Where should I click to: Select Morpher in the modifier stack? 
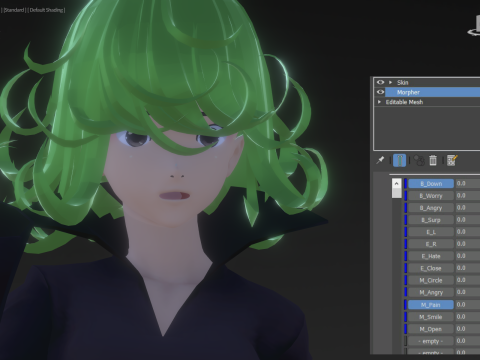tap(432, 92)
